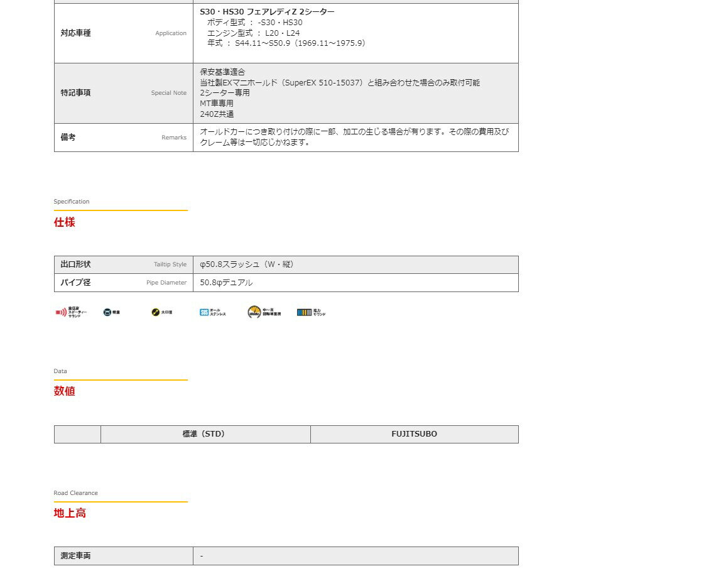Click the 50.8φデュアル pipe diameter value
The width and height of the screenshot is (728, 571).
[x=227, y=283]
